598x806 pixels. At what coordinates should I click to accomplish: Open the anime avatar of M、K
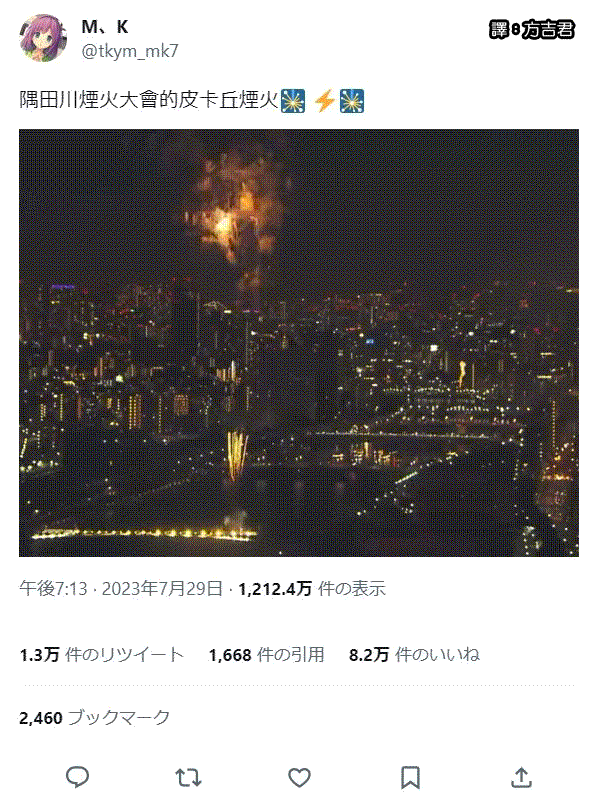click(x=43, y=38)
